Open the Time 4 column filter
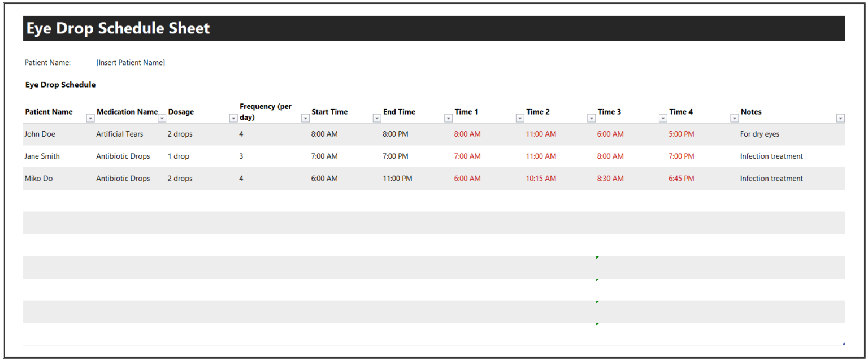Screen dimensions: 868x361 [x=734, y=118]
